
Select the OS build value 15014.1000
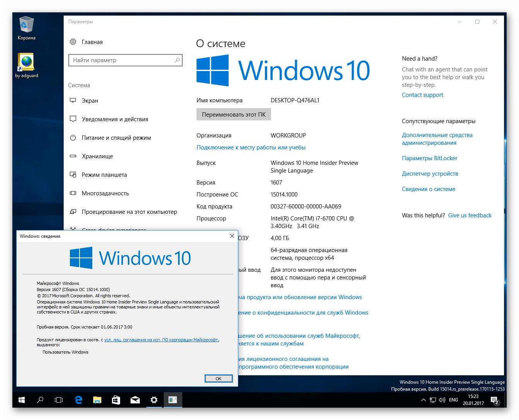(284, 195)
